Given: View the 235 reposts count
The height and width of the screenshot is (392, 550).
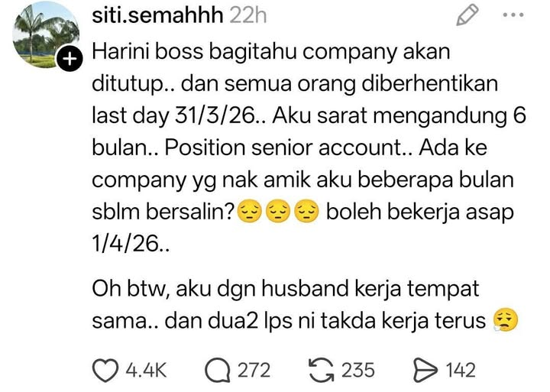Looking at the screenshot, I should (x=358, y=371).
